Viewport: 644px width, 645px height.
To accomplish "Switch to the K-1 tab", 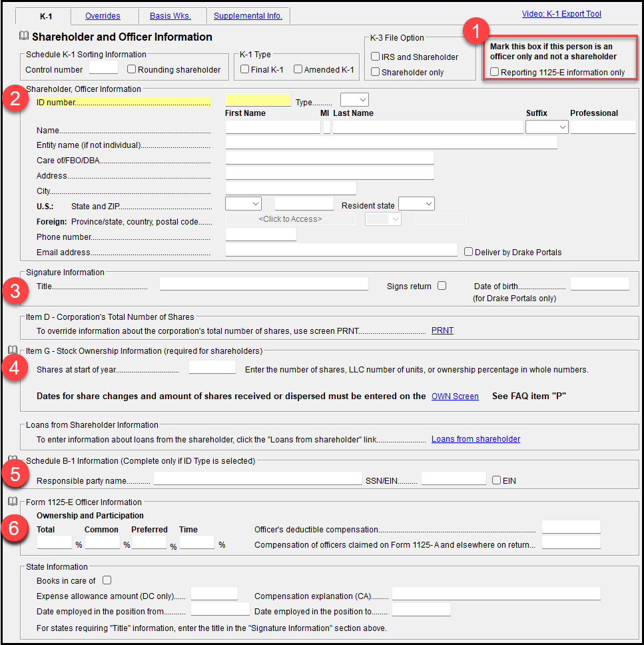I will pos(46,17).
